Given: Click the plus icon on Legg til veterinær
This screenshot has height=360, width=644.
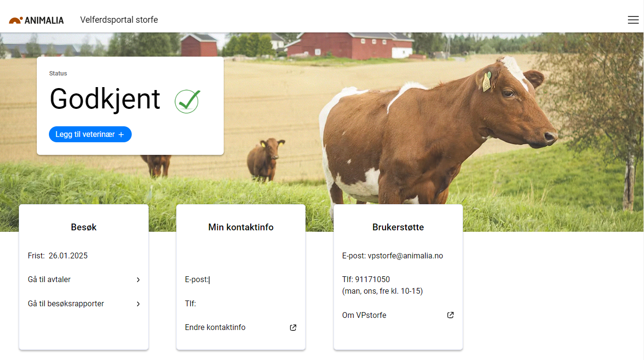Looking at the screenshot, I should [121, 135].
